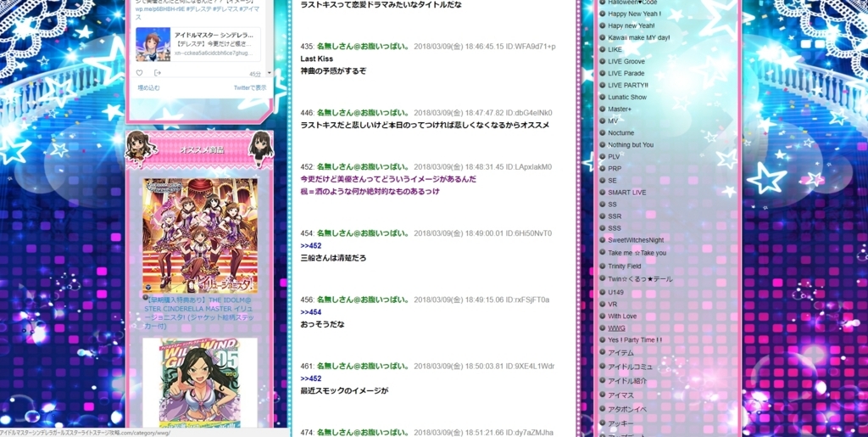The image size is (868, 437).
Task: Open the Master+ category
Action: [620, 109]
